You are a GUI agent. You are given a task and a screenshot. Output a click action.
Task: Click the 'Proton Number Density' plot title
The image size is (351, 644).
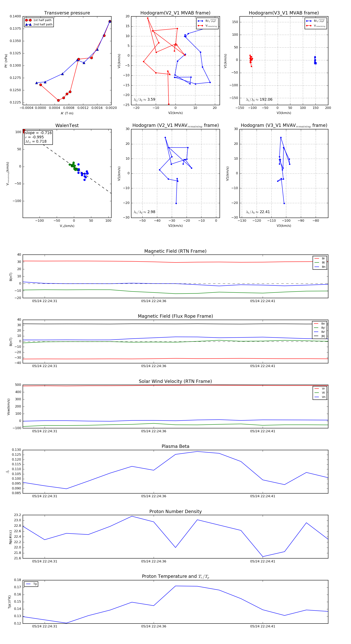point(175,511)
